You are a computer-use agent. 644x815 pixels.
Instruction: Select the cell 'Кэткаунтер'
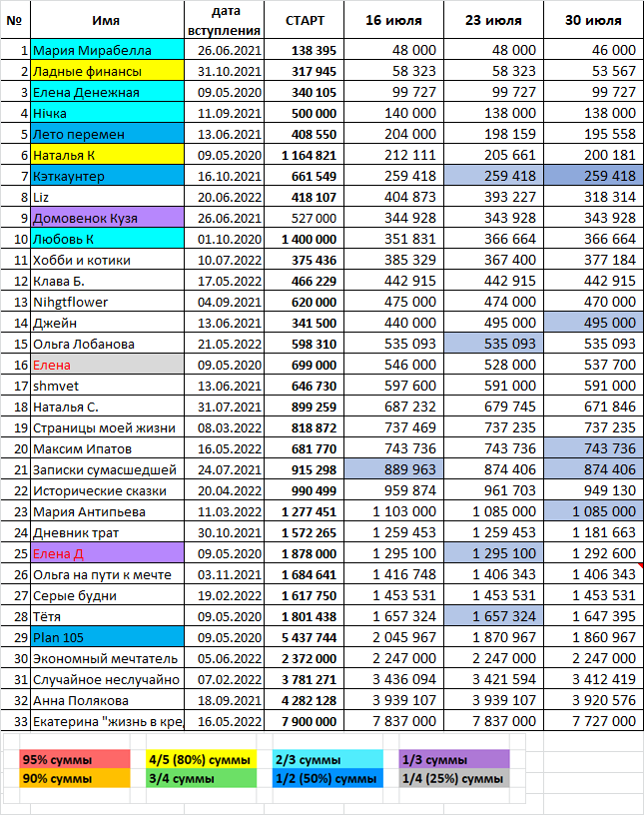coord(107,176)
